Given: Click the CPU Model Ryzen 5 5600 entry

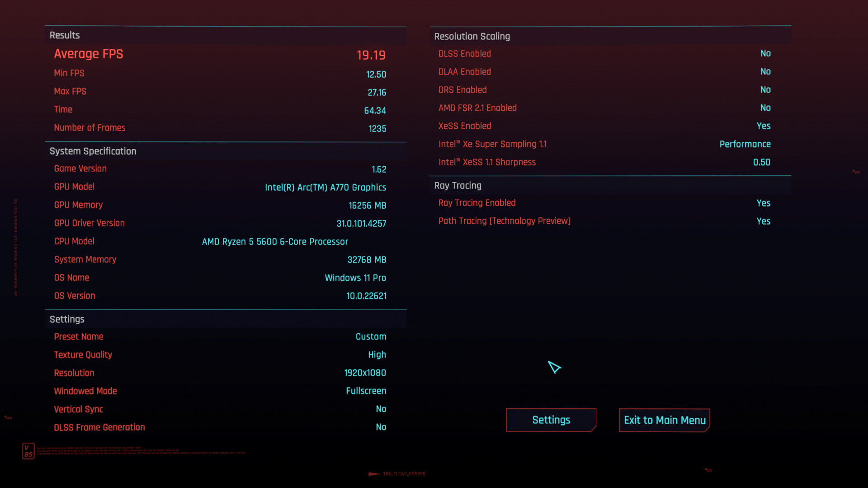Looking at the screenshot, I should (x=275, y=242).
